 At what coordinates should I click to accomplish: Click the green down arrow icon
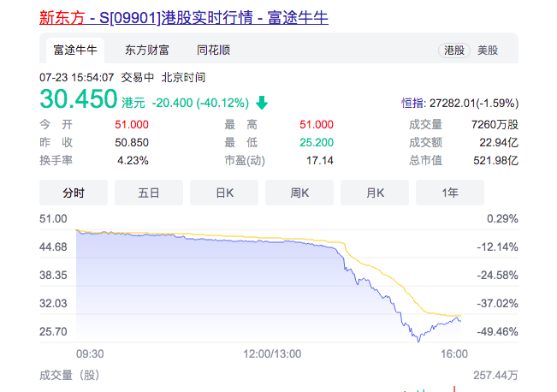click(x=262, y=103)
